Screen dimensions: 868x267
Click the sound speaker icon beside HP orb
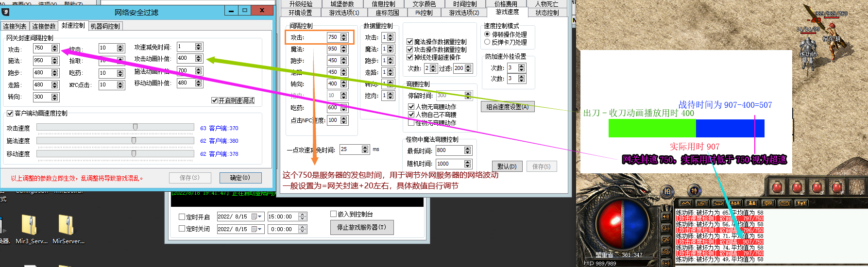(x=666, y=216)
